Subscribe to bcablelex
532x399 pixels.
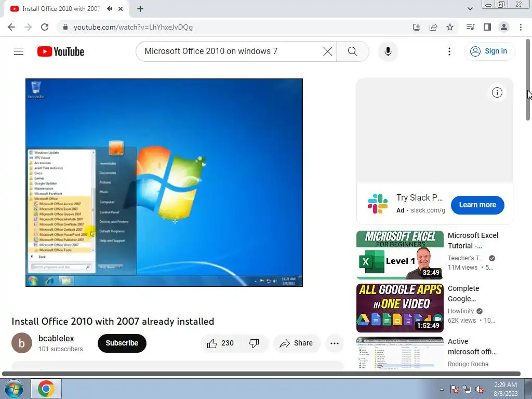click(122, 343)
